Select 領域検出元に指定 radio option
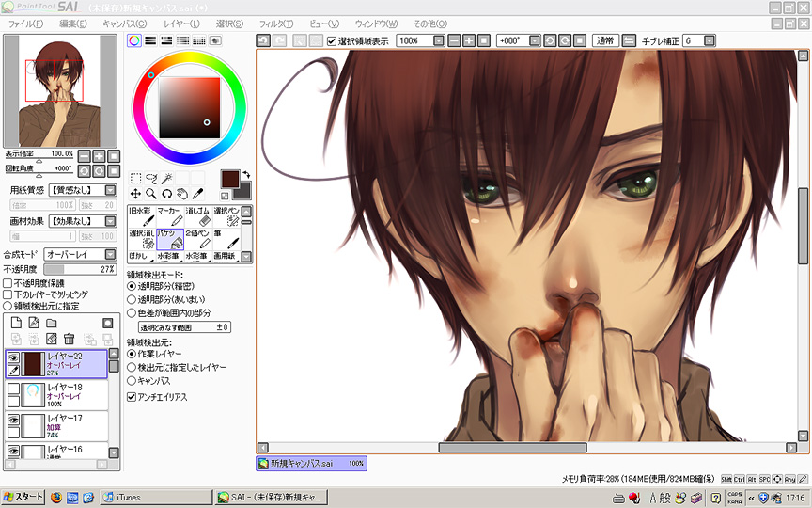The height and width of the screenshot is (508, 812). [8, 306]
